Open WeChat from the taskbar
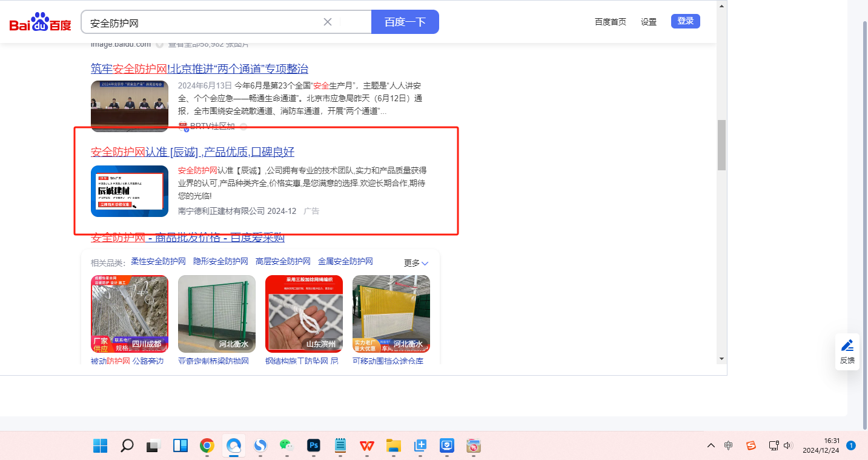The width and height of the screenshot is (868, 460). coord(287,446)
